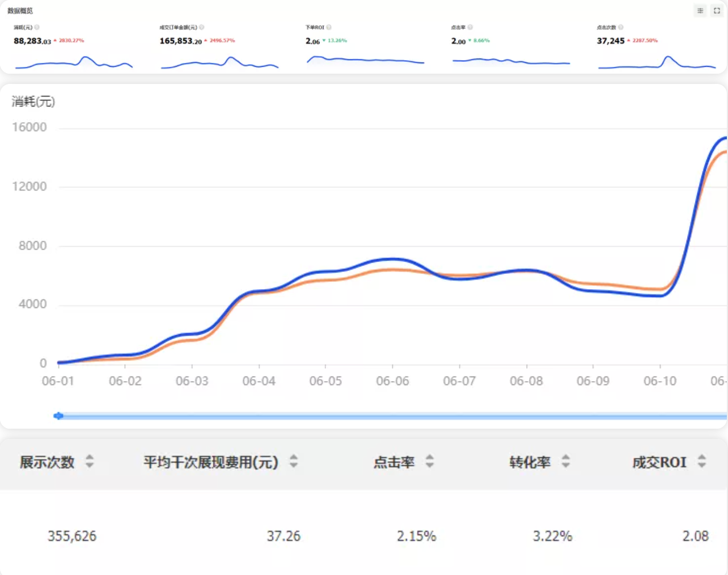Click the 06-06 date label on chart axis
The width and height of the screenshot is (728, 575).
[392, 381]
